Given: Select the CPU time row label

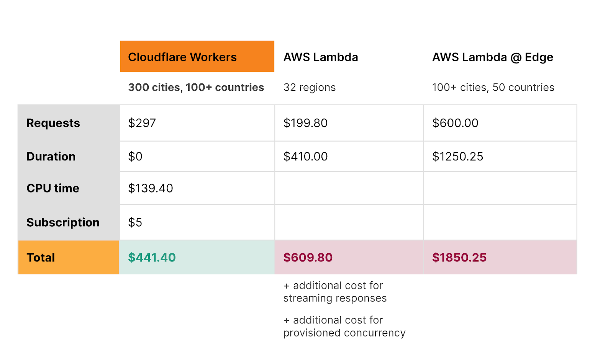Looking at the screenshot, I should [53, 188].
